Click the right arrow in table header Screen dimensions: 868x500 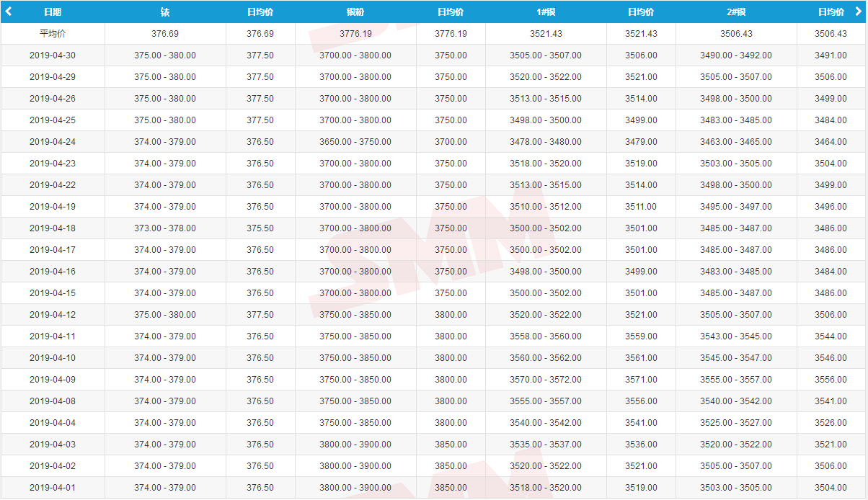[x=858, y=12]
